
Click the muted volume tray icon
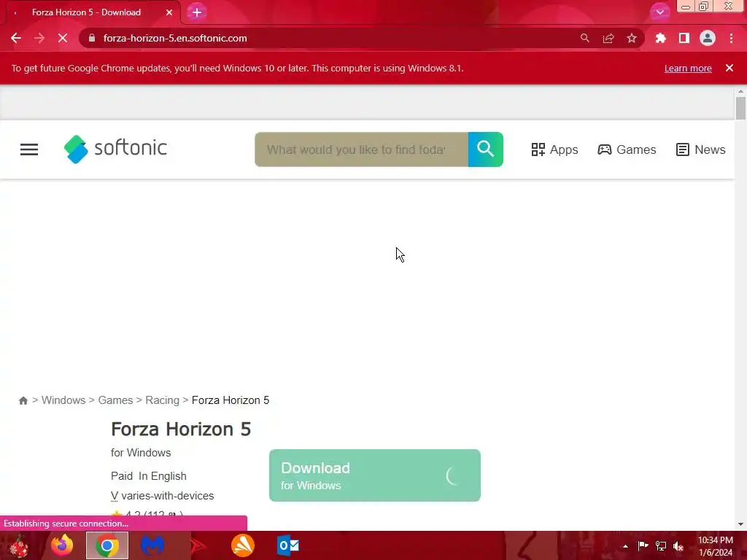pos(678,546)
